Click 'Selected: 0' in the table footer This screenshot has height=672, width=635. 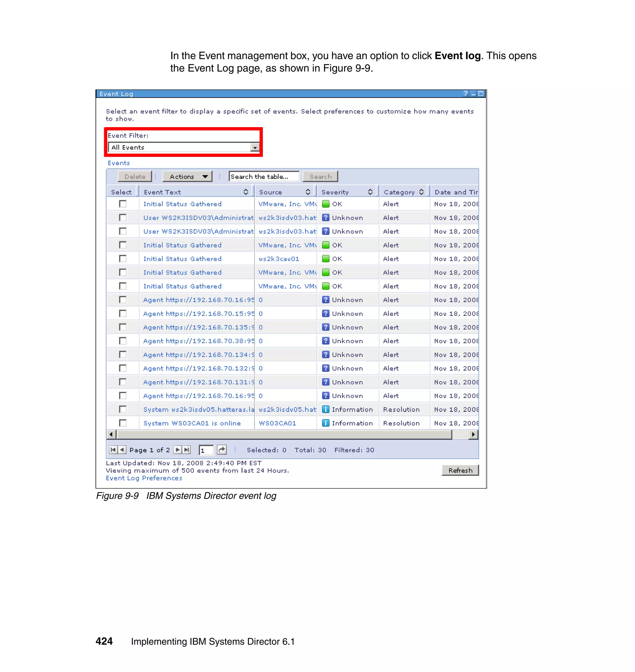point(267,450)
